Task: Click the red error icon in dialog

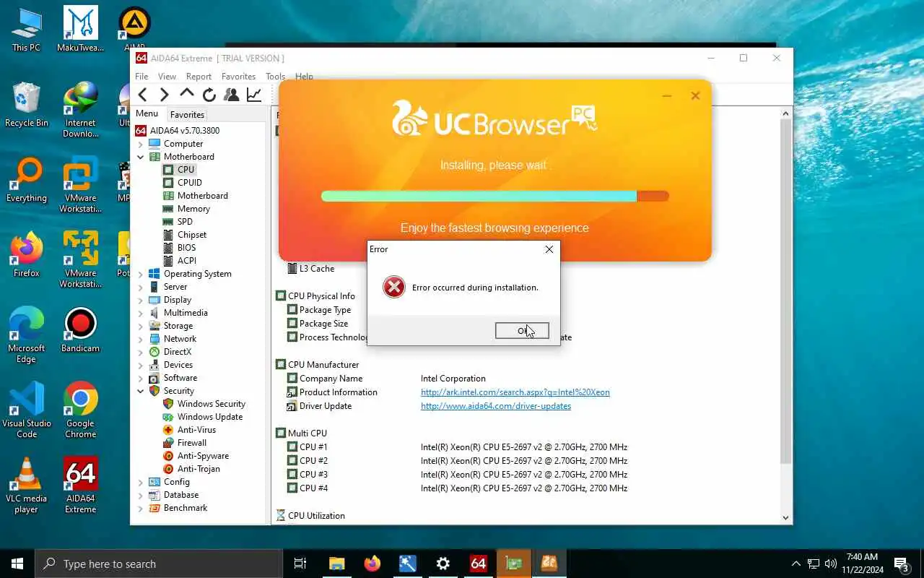Action: click(x=394, y=287)
